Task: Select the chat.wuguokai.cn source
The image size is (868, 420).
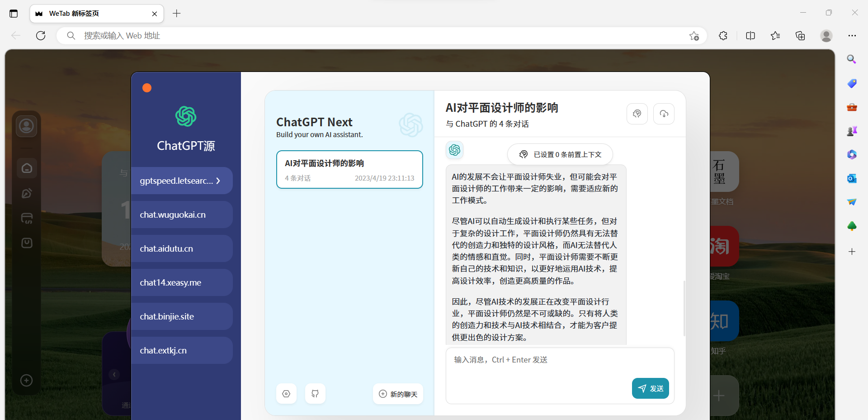Action: (182, 215)
